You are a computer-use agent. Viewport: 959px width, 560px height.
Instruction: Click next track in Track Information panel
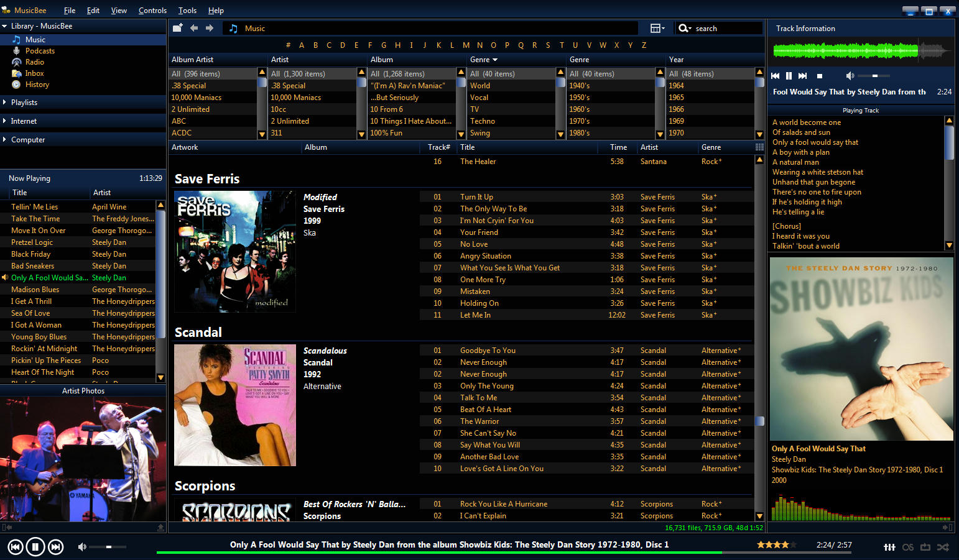click(803, 76)
